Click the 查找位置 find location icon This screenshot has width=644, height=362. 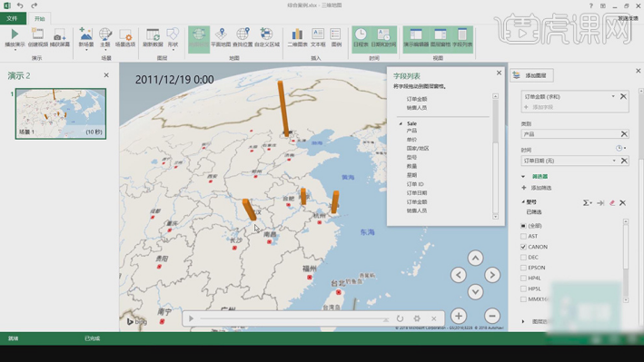click(243, 34)
